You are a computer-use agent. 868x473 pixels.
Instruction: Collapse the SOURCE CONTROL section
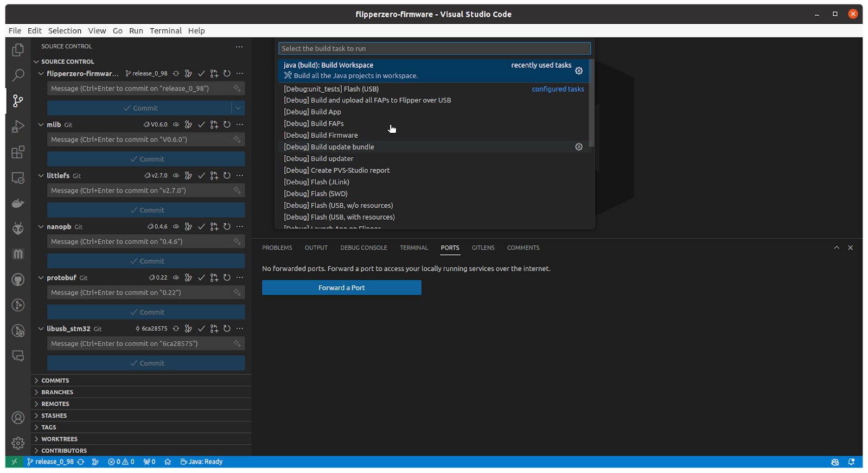[x=36, y=62]
